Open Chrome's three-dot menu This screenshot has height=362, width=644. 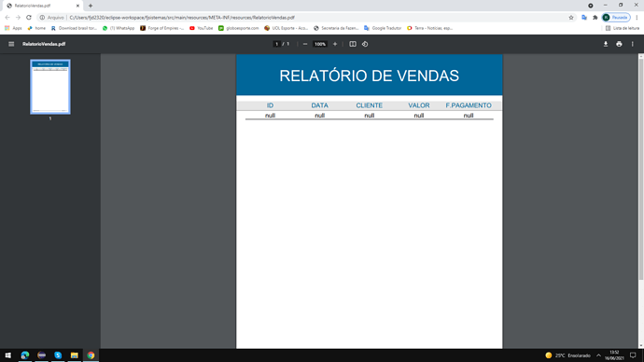coord(637,18)
